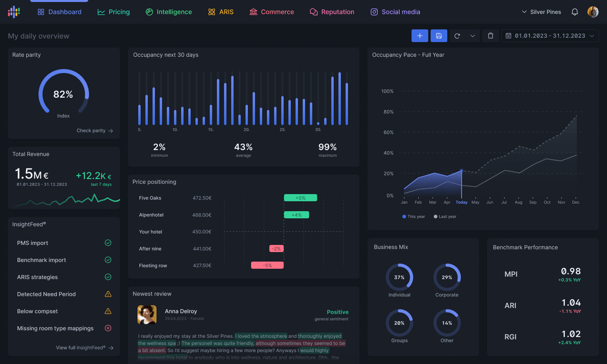Expand the Silver Pines property selector
The image size is (607, 364).
pos(541,12)
